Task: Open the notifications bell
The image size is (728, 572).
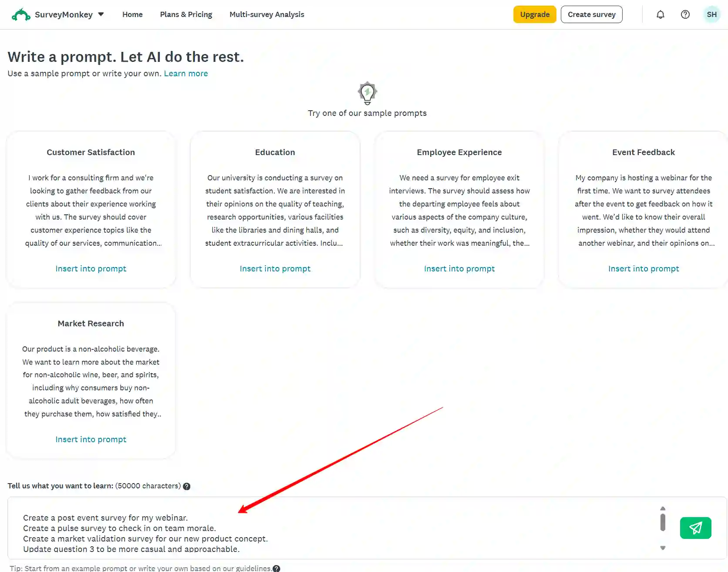Action: point(661,14)
